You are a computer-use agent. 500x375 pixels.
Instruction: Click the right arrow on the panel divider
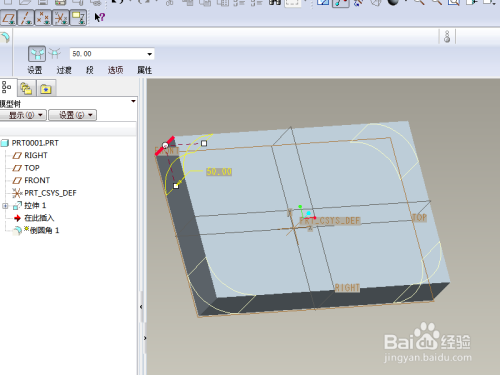click(x=145, y=338)
